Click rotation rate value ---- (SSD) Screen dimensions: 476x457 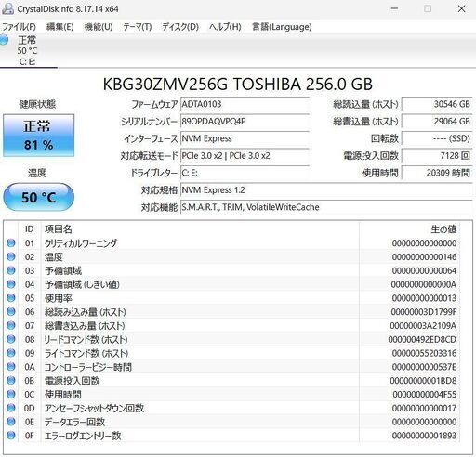tap(437, 138)
